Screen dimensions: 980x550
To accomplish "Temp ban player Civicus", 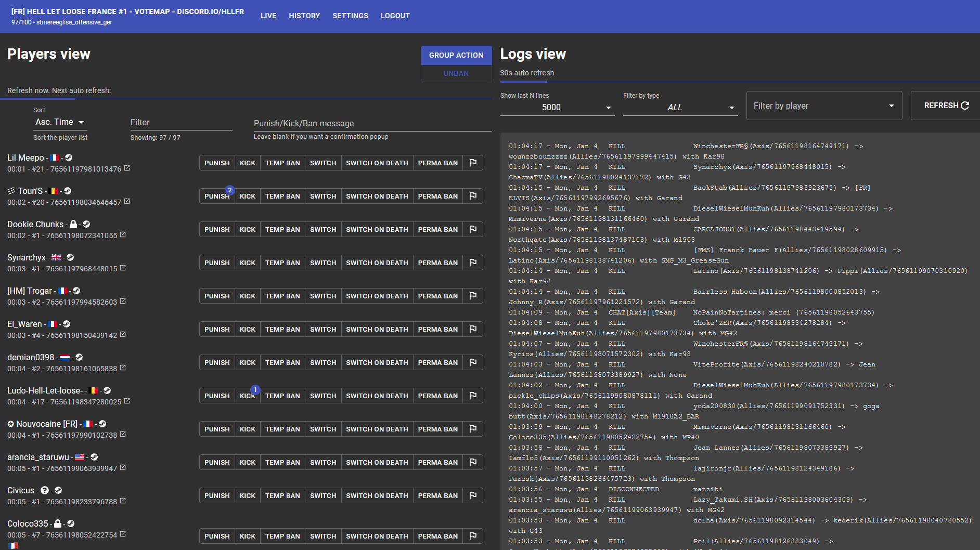I will (282, 495).
